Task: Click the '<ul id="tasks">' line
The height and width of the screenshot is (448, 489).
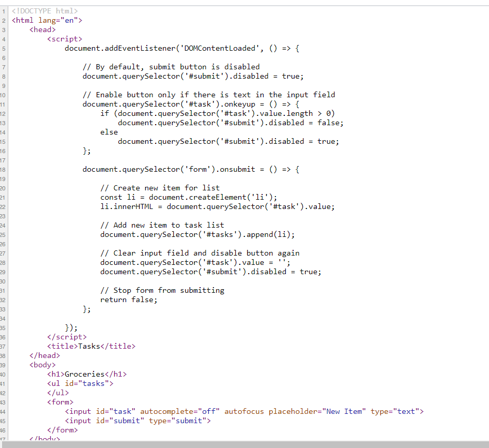Action: click(x=81, y=383)
